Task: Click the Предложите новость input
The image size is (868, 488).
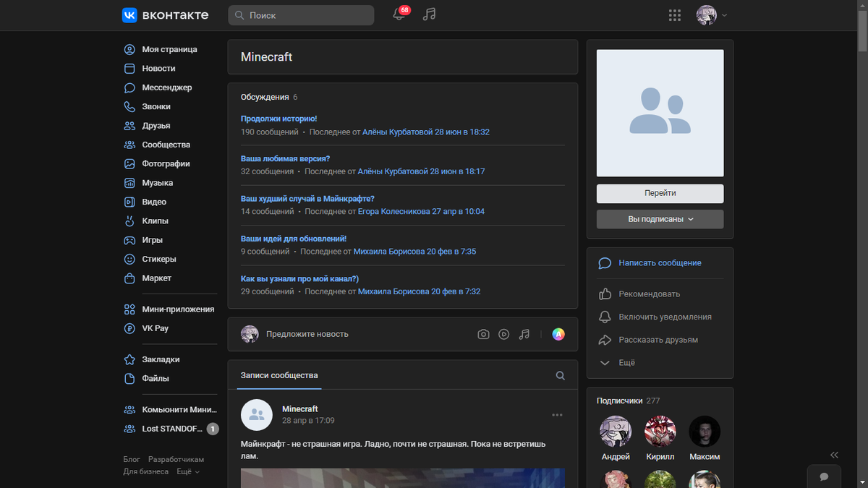Action: (x=307, y=334)
